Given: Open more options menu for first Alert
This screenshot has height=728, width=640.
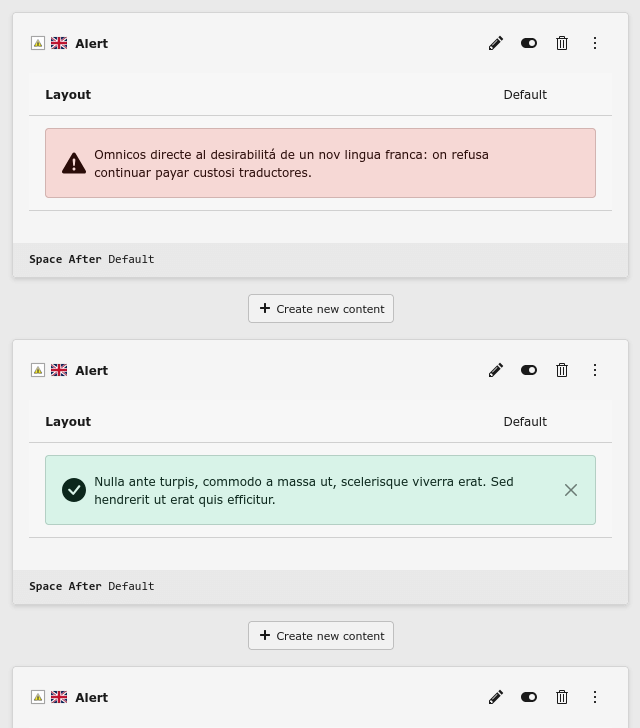Looking at the screenshot, I should (595, 43).
